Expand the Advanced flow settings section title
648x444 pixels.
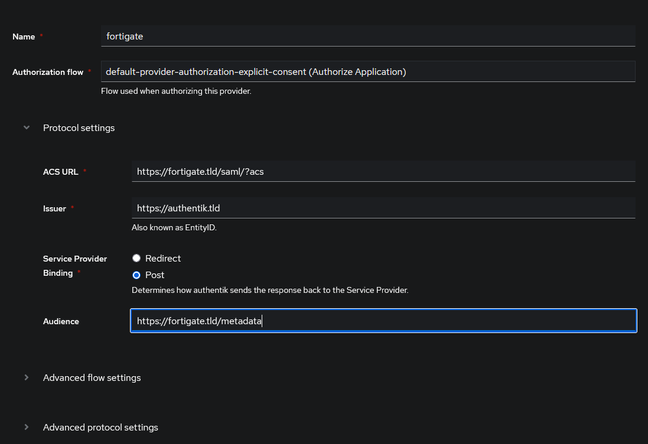(92, 378)
